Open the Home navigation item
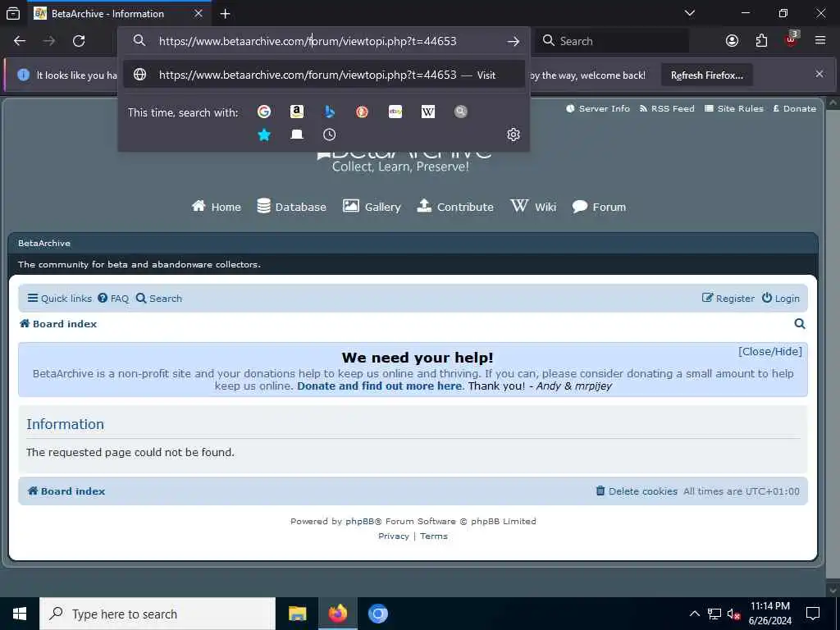 click(x=217, y=207)
